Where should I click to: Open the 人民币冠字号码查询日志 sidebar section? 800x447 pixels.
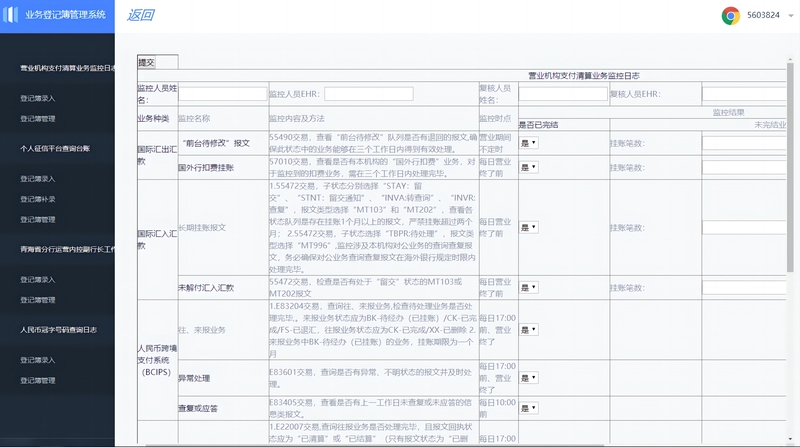point(59,330)
